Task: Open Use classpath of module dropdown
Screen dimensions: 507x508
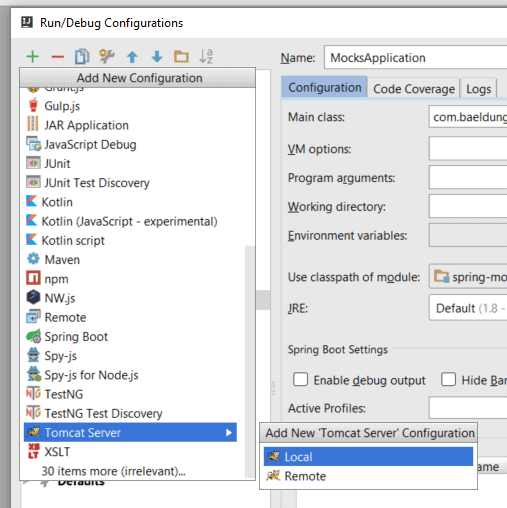Action: [x=468, y=276]
